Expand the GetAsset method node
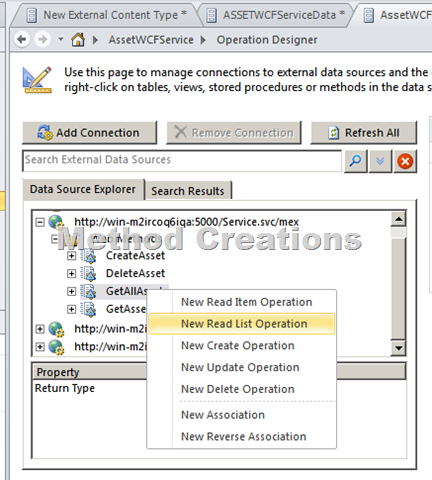 [71, 310]
